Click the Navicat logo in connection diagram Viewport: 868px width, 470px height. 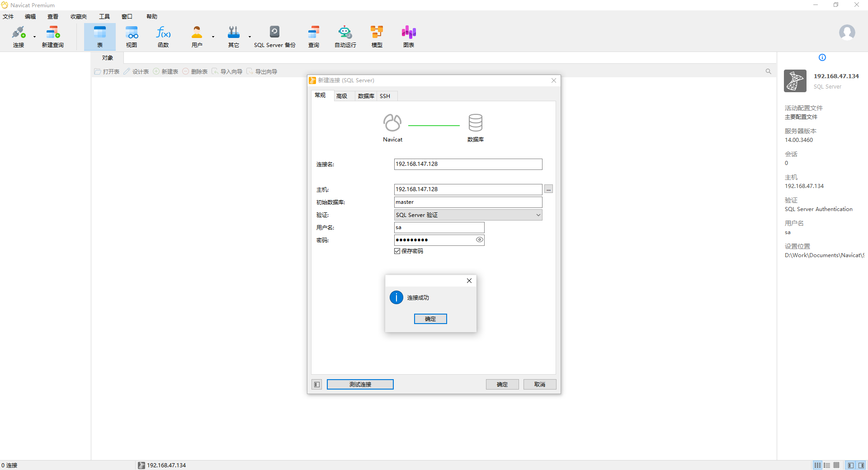[392, 123]
